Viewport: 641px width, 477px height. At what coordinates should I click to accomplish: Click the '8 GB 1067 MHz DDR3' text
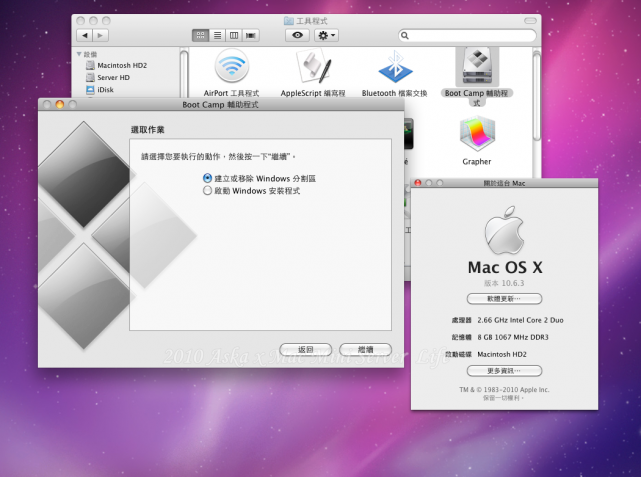(x=513, y=337)
